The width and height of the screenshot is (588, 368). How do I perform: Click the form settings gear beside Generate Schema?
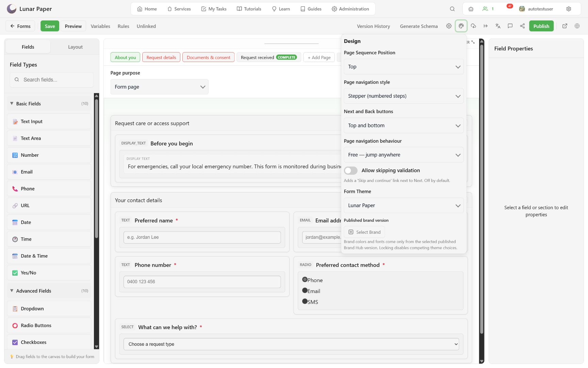(449, 26)
